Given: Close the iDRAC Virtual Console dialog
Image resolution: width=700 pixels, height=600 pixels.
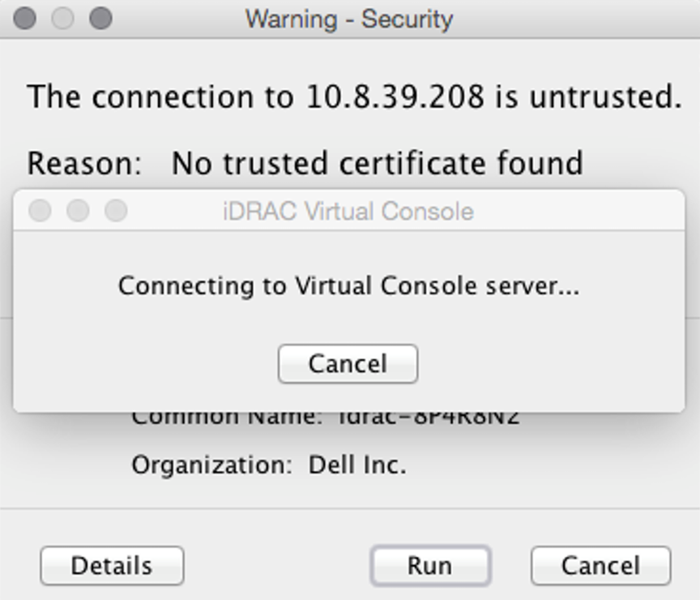Looking at the screenshot, I should pos(39,211).
